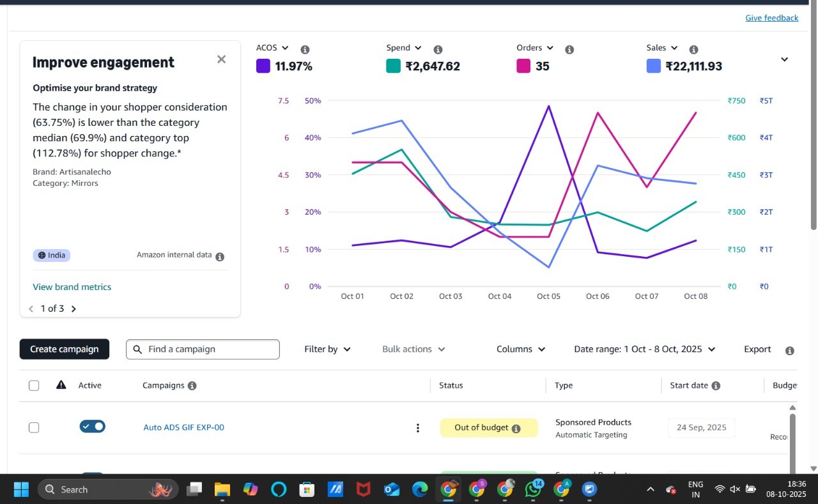
Task: Click the purple ACOS color swatch
Action: (x=263, y=66)
